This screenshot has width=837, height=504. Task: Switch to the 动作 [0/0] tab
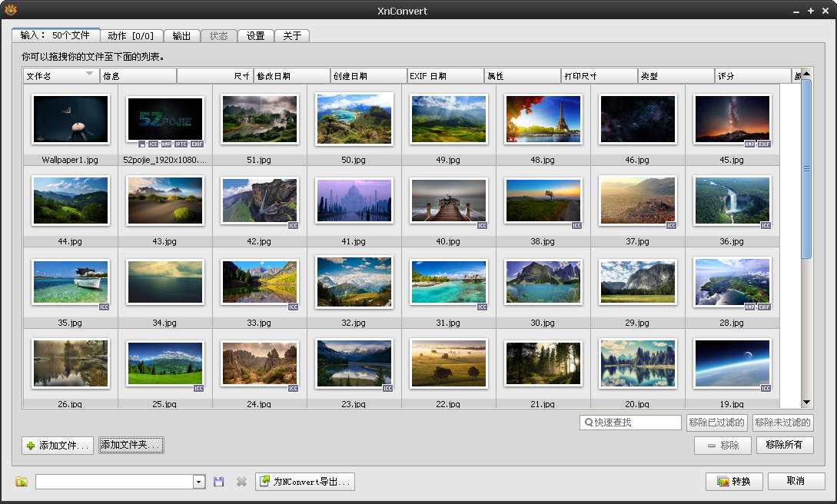pyautogui.click(x=131, y=36)
